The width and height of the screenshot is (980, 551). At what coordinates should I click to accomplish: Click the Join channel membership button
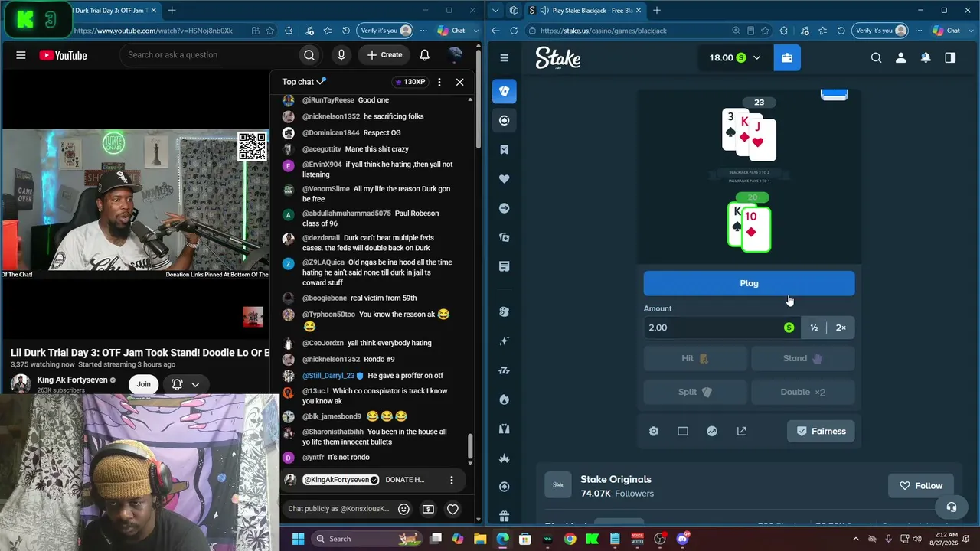coord(143,384)
